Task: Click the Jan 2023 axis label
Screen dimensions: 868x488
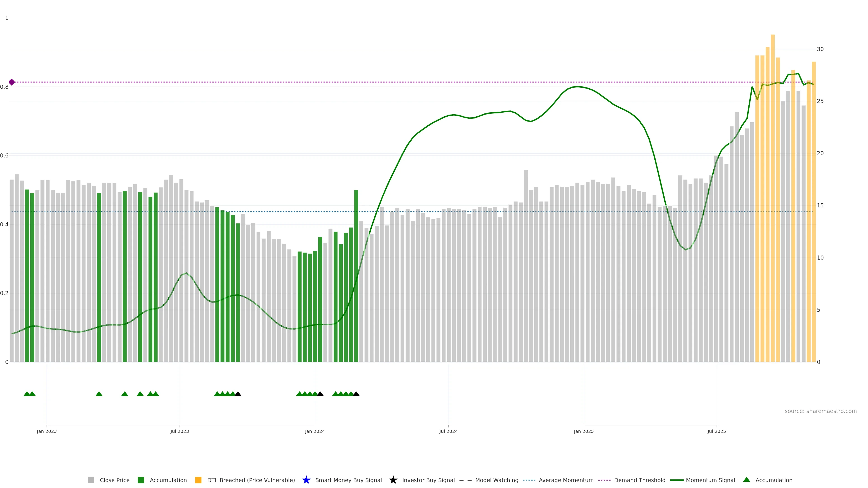Action: [47, 431]
